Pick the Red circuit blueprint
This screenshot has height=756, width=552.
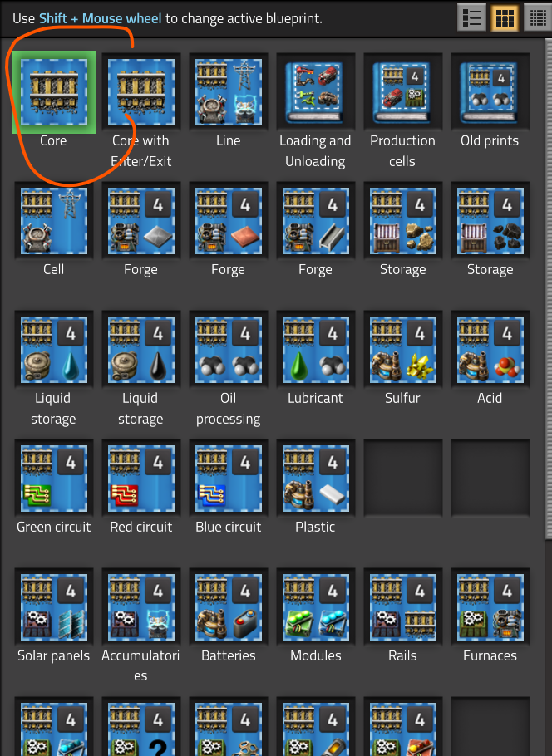tap(140, 479)
